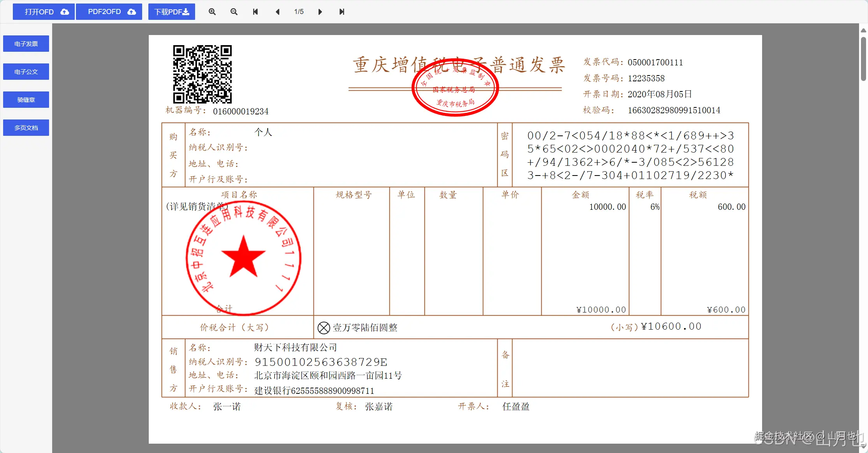Click the invoice QR code image

point(202,74)
